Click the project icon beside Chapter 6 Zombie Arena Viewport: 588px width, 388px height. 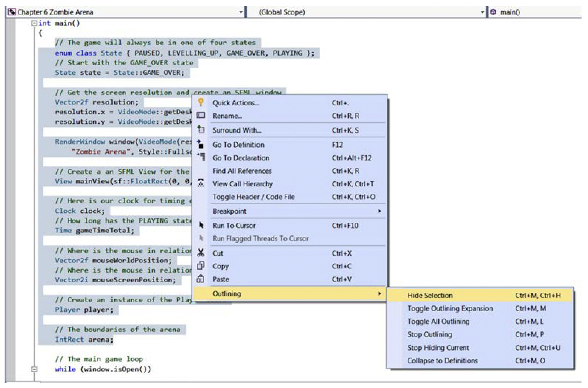12,12
